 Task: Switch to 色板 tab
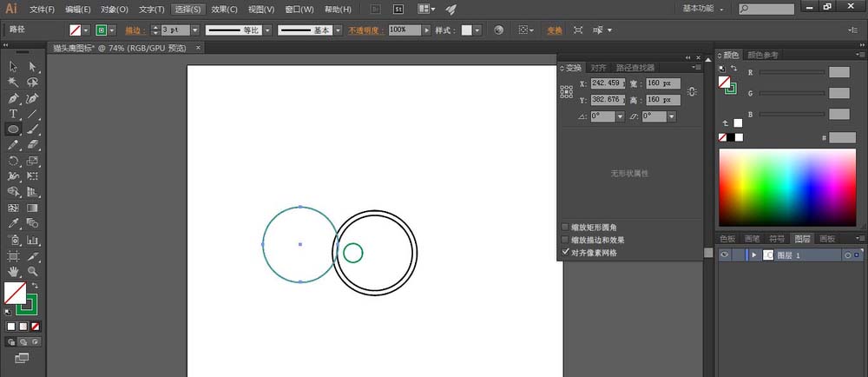[x=727, y=239]
